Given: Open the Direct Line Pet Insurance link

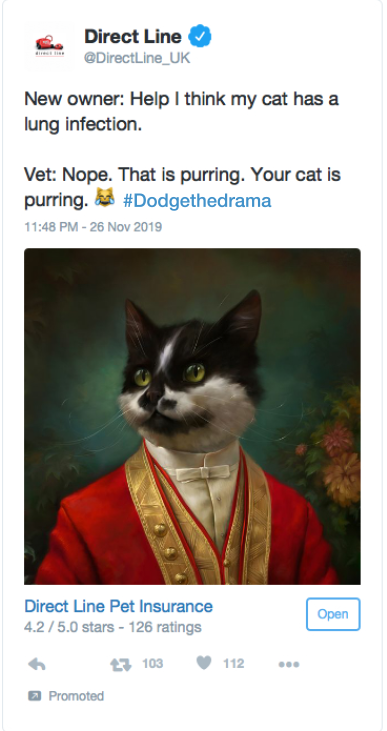Looking at the screenshot, I should tap(118, 607).
